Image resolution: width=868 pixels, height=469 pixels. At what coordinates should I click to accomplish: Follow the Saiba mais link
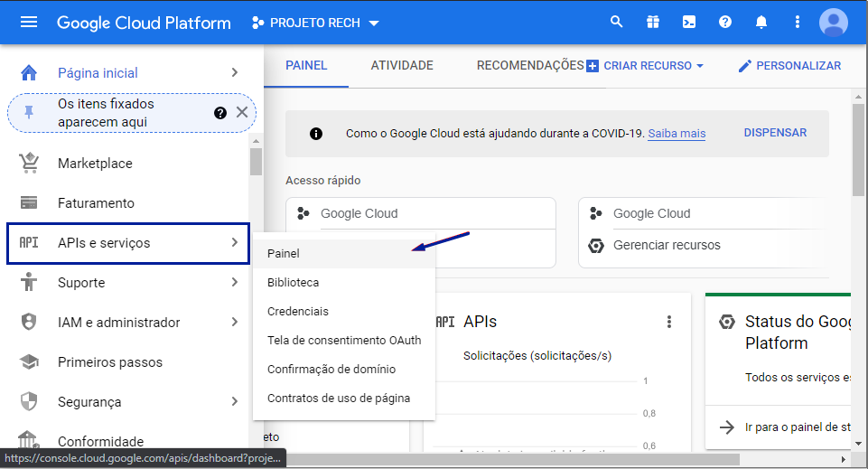(x=677, y=134)
